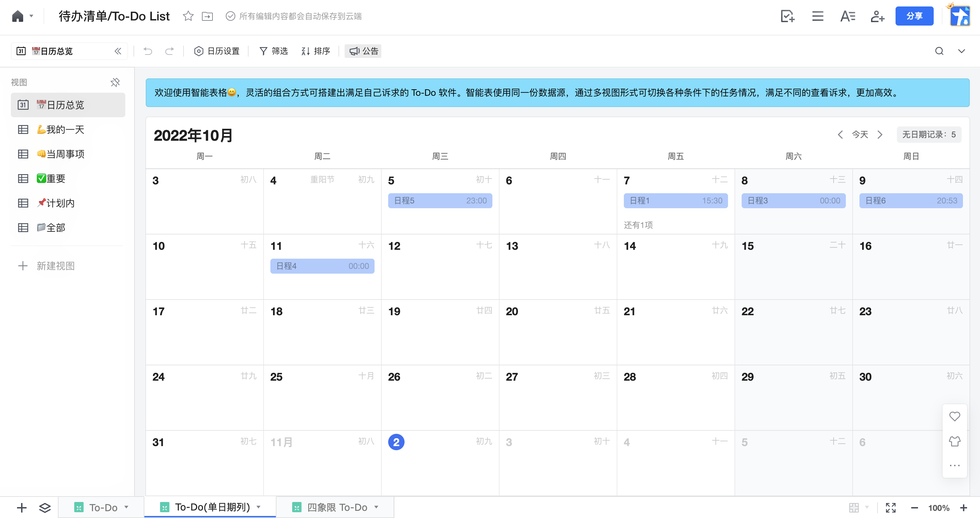Switch to 四象限 To-Do sheet tab

click(x=336, y=507)
